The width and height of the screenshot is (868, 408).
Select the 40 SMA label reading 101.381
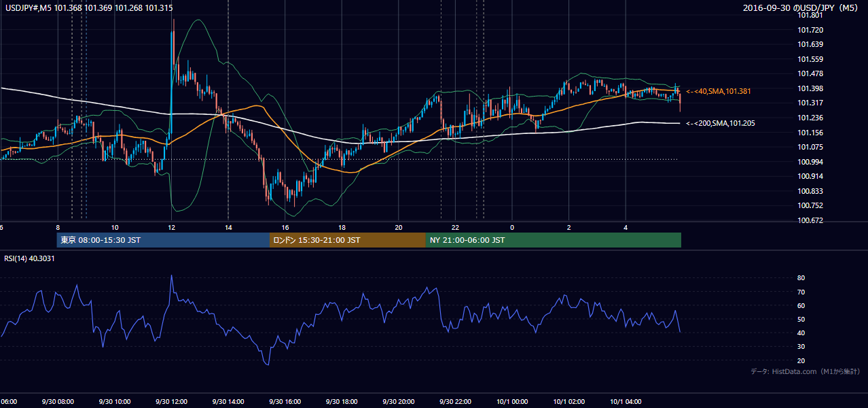click(x=719, y=91)
